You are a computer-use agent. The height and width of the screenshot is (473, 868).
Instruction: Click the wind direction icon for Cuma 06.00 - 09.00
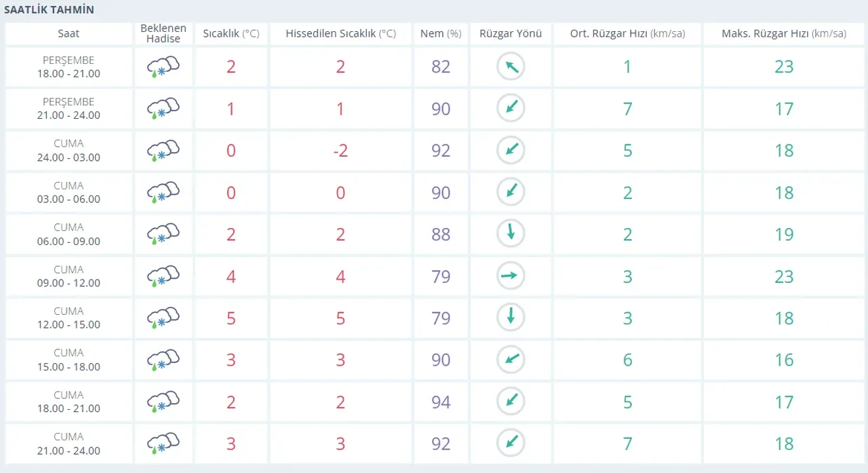point(511,234)
